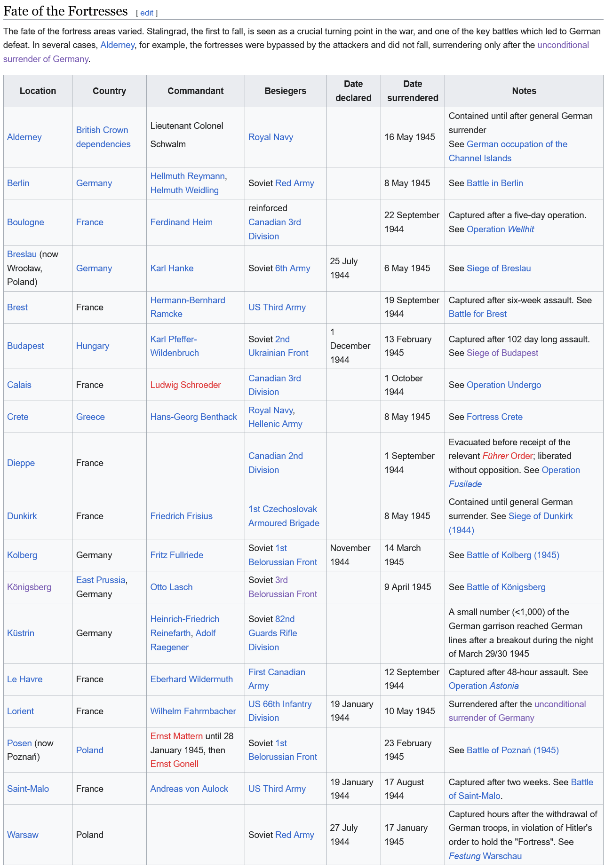
Task: Open the Otto Lasch commandant link
Action: [x=172, y=587]
